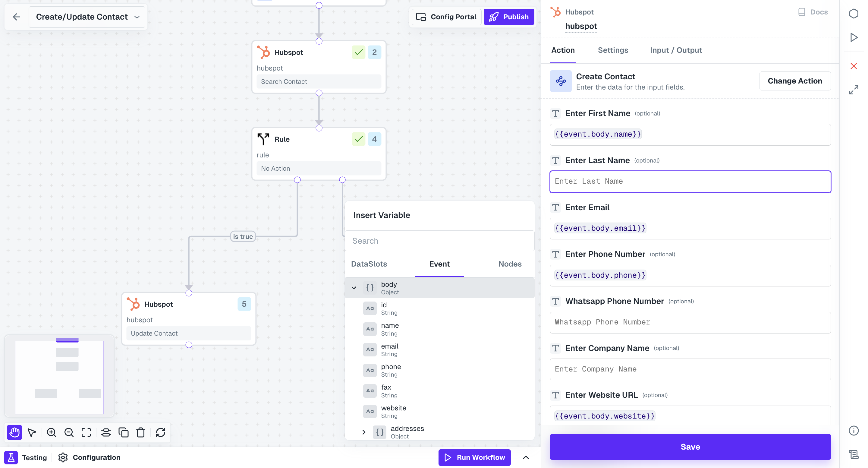Click the Change Action button
This screenshot has height=468, width=868.
click(x=795, y=81)
